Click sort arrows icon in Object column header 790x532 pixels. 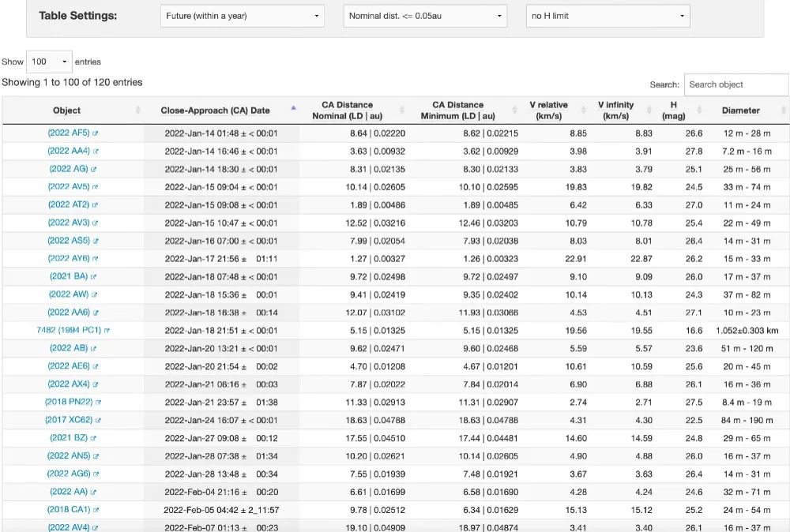click(138, 111)
